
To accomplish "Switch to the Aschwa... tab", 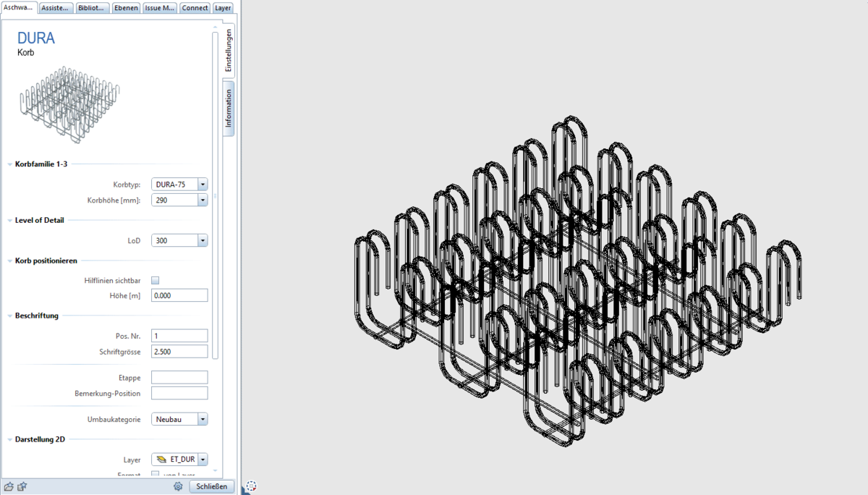I will coord(19,7).
